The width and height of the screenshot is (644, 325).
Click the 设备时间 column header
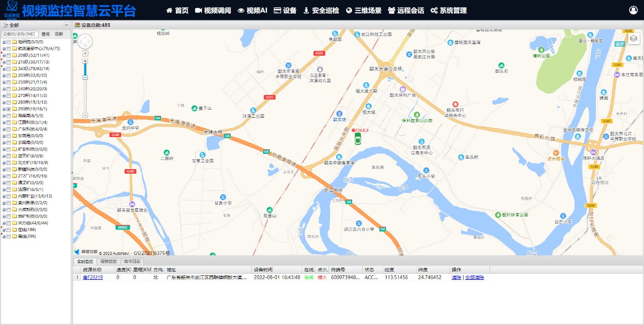point(277,270)
